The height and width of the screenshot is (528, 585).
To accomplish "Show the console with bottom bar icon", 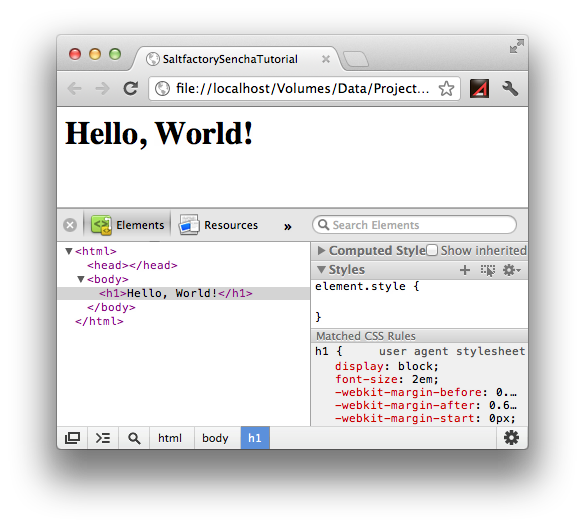I will (103, 438).
